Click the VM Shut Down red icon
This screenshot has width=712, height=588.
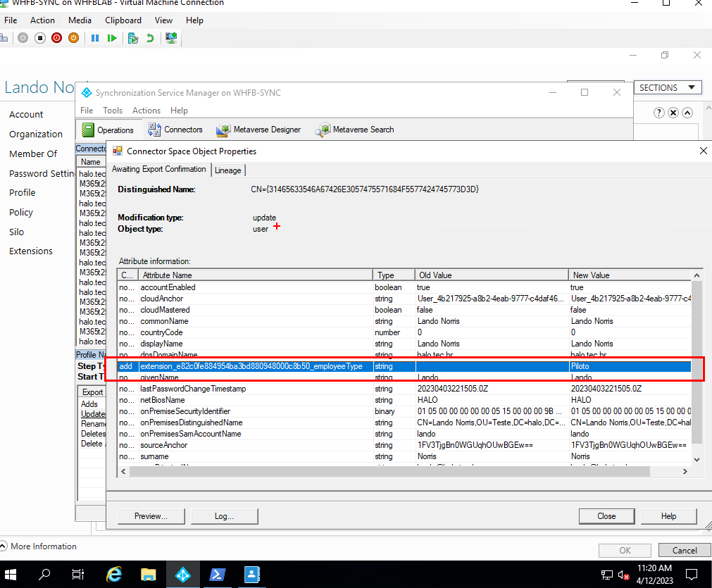pos(57,38)
